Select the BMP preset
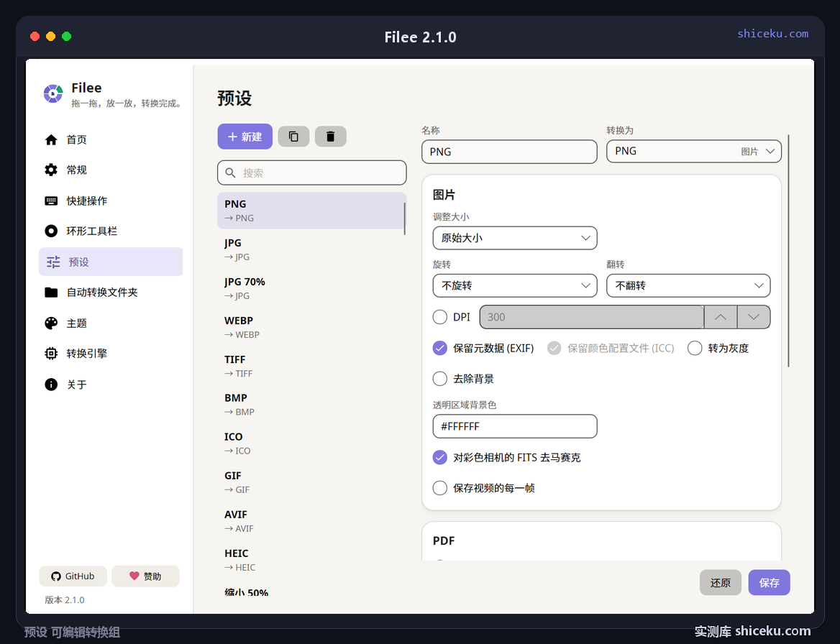The width and height of the screenshot is (840, 644). tap(311, 405)
